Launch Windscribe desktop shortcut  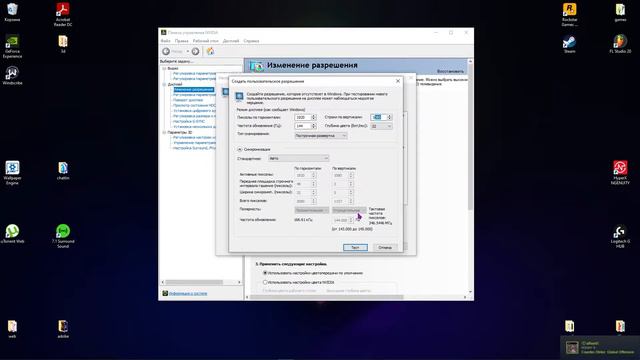(12, 76)
